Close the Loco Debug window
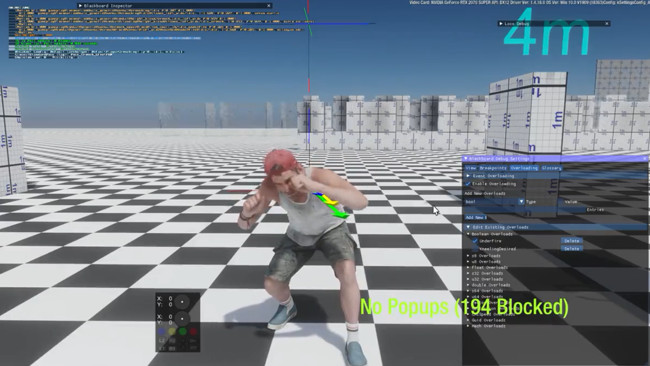 (607, 24)
